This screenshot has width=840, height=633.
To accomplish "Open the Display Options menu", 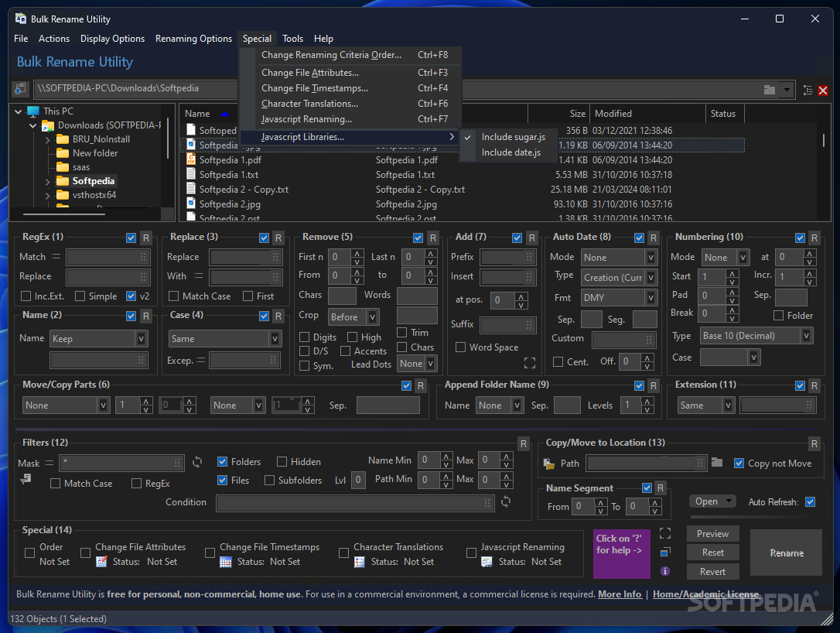I will click(x=112, y=39).
